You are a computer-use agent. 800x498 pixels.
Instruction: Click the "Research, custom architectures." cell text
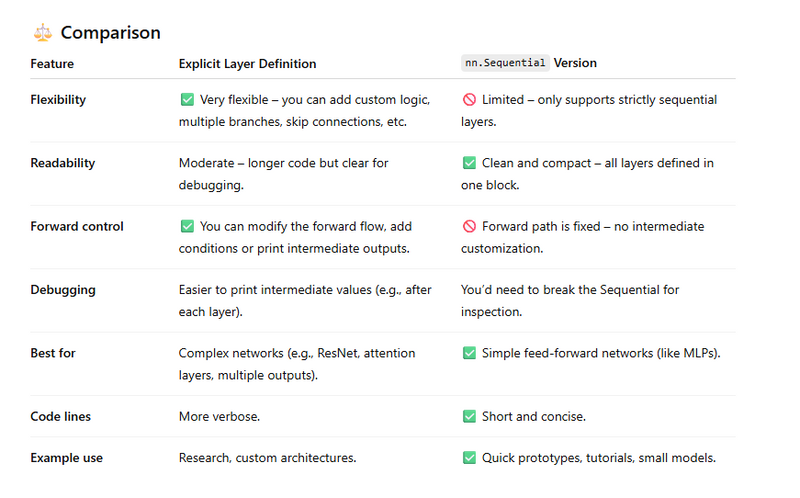[x=267, y=458]
